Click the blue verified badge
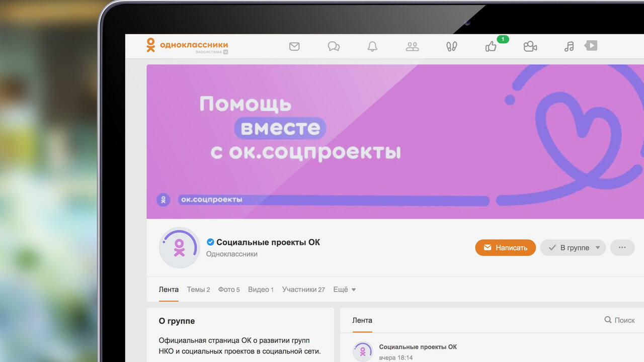 210,242
